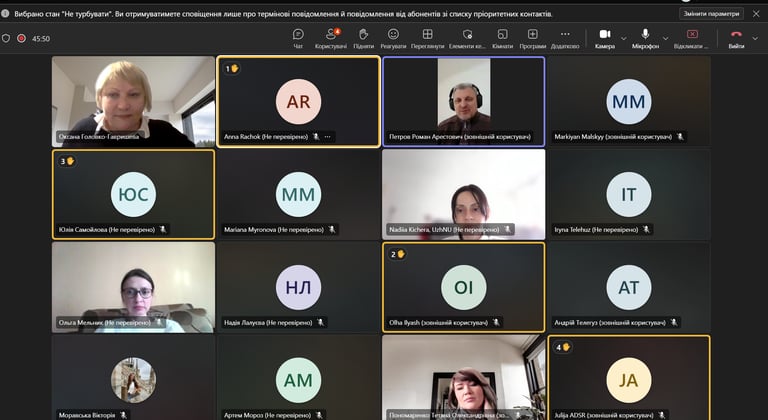Click the info icon in the notification bar
768x420 pixels.
click(x=5, y=14)
